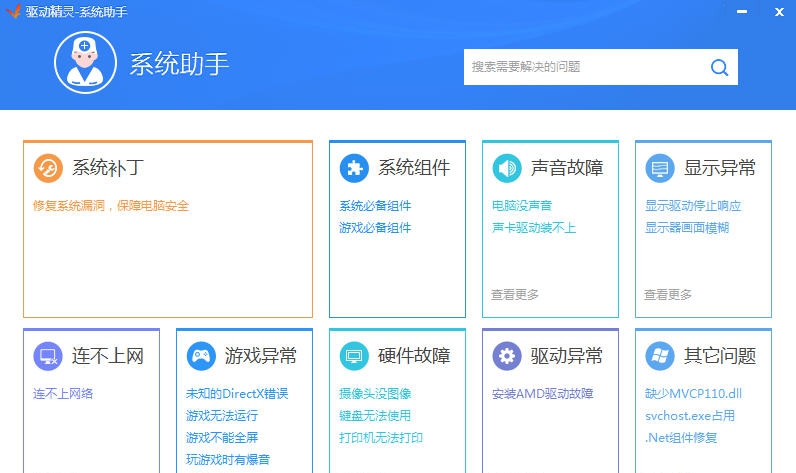Click the 声音故障 card title

(567, 168)
